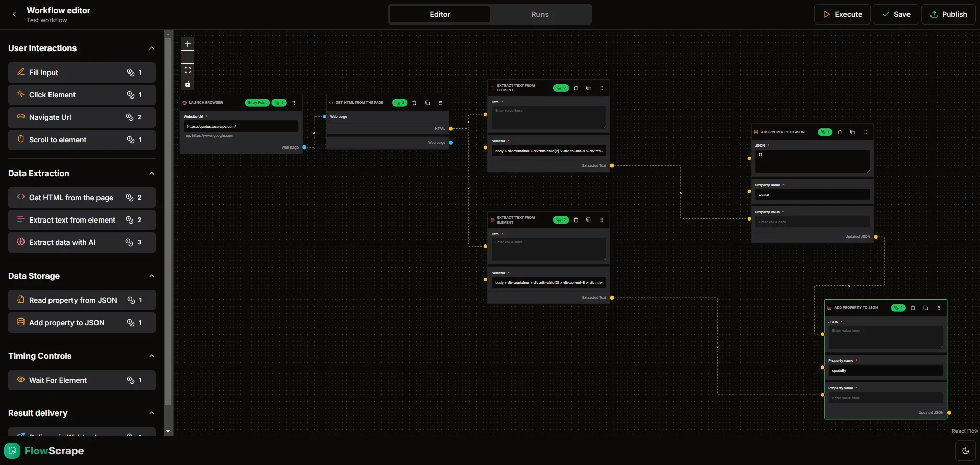The image size is (980, 465).
Task: Collapse the User Interactions section
Action: (x=152, y=48)
